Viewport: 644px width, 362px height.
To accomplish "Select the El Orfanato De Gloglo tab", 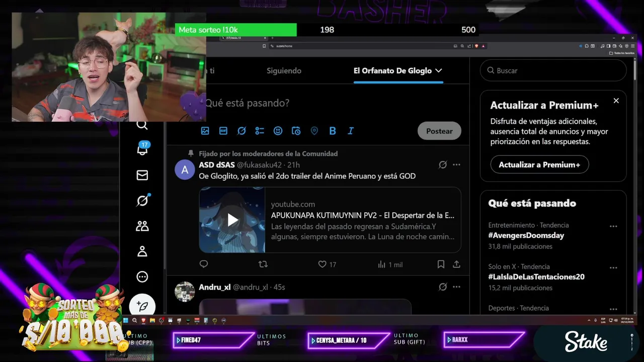I will 392,71.
